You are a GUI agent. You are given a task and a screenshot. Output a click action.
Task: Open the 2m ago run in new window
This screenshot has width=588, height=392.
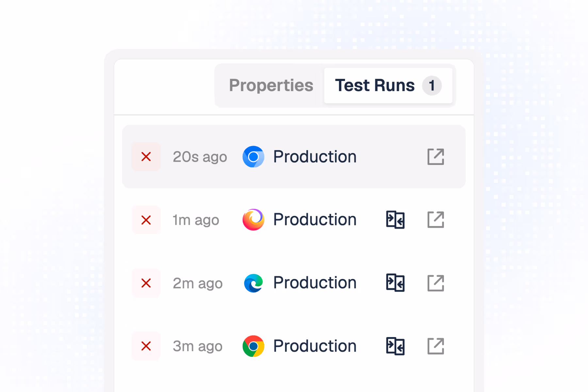[x=436, y=283]
